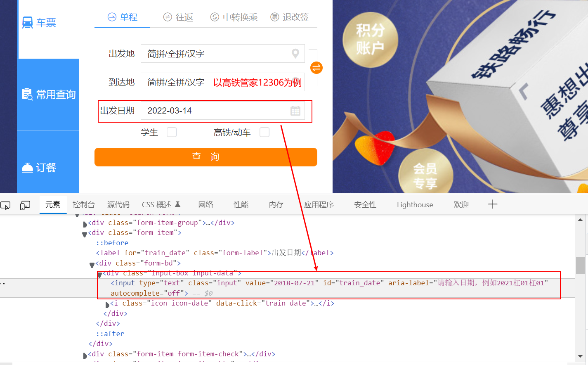This screenshot has height=365, width=588.
Task: Focus the 到达地 input field
Action: 223,82
